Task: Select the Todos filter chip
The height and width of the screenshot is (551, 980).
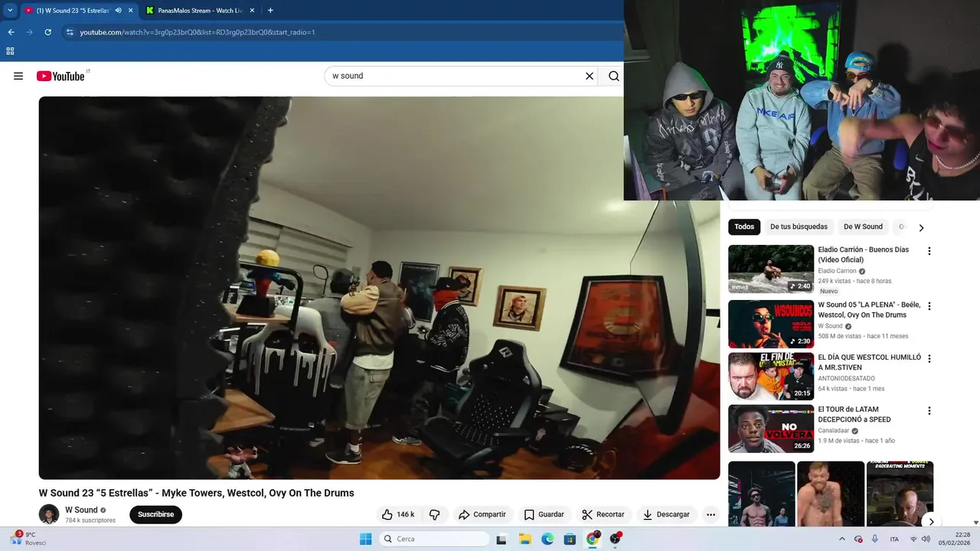Action: [x=744, y=227]
